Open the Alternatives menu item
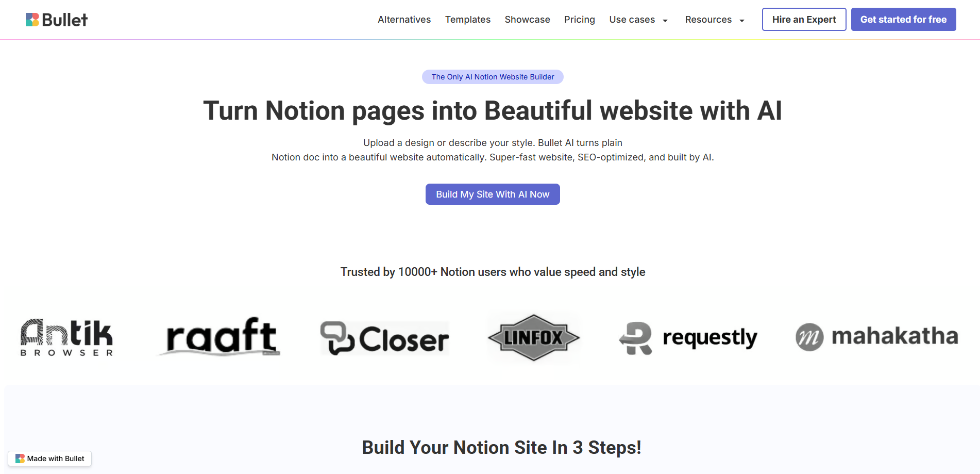Image resolution: width=980 pixels, height=474 pixels. pyautogui.click(x=404, y=20)
